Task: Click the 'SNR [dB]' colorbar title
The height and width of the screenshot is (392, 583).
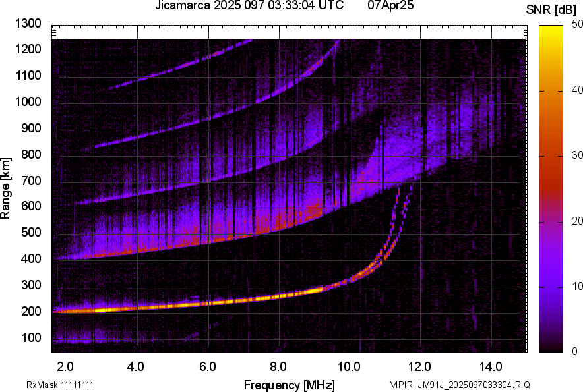Action: click(x=551, y=10)
